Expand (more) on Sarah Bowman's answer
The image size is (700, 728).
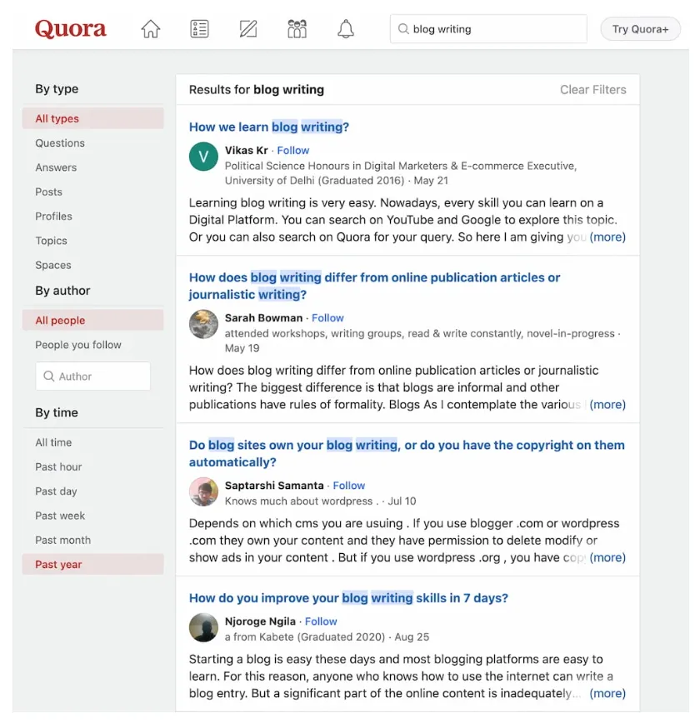coord(607,405)
